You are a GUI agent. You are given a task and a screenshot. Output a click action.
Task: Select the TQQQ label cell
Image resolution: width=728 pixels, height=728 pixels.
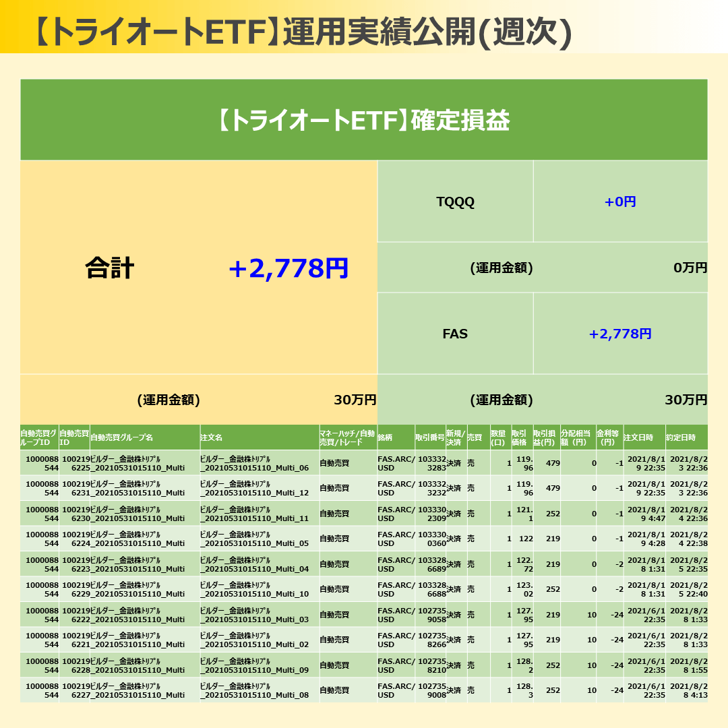[x=455, y=202]
